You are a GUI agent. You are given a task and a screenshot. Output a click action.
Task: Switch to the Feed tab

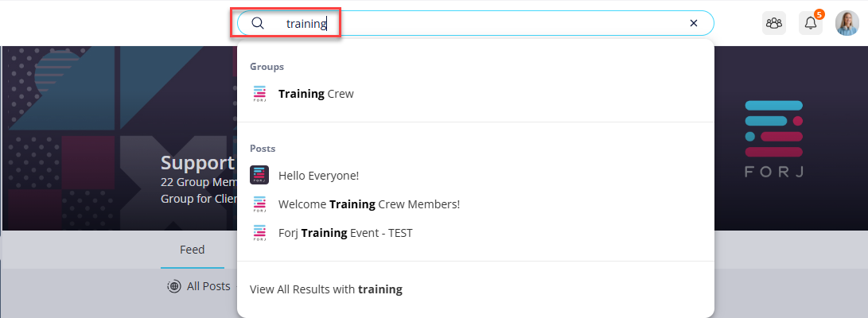click(x=192, y=250)
